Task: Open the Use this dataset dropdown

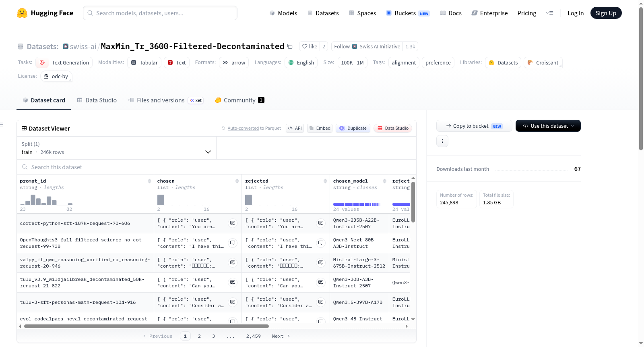Action: pyautogui.click(x=548, y=126)
